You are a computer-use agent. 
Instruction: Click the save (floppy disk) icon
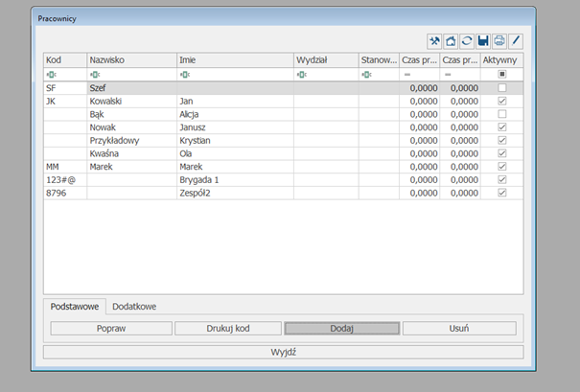483,40
